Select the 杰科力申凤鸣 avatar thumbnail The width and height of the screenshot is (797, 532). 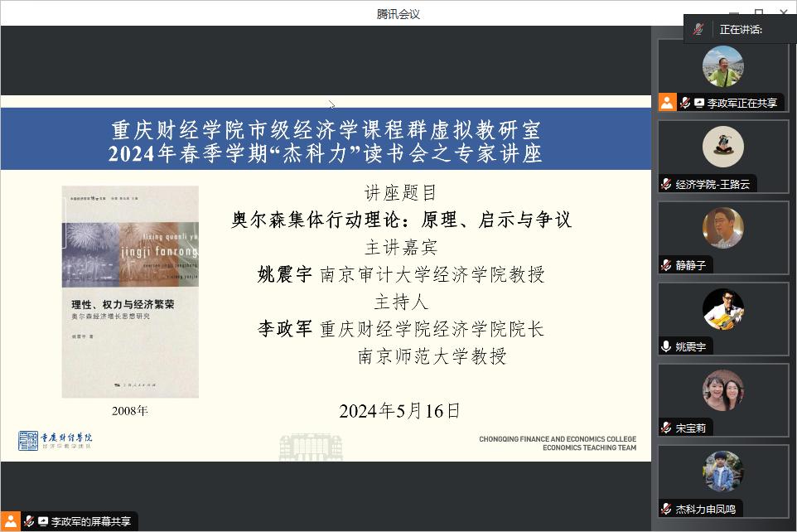click(x=722, y=472)
